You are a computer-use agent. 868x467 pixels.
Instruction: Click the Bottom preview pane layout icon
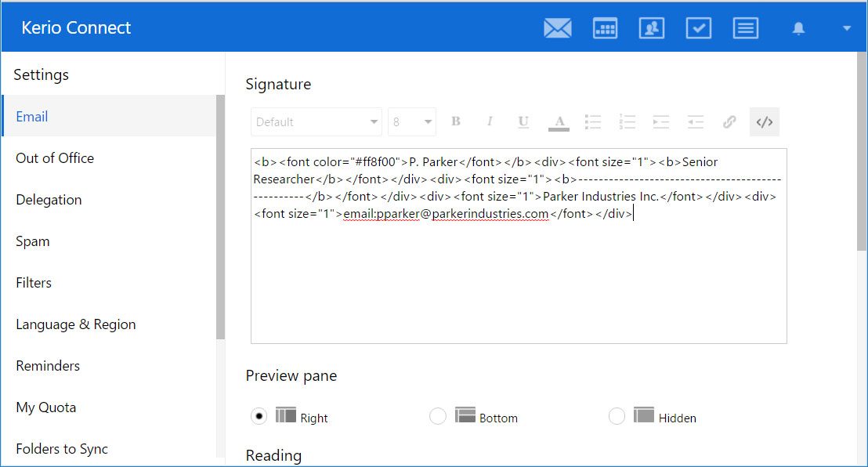(x=465, y=415)
